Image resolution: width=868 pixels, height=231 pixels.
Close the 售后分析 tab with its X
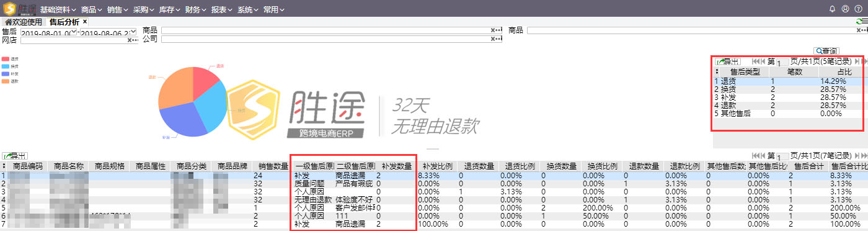pyautogui.click(x=85, y=22)
